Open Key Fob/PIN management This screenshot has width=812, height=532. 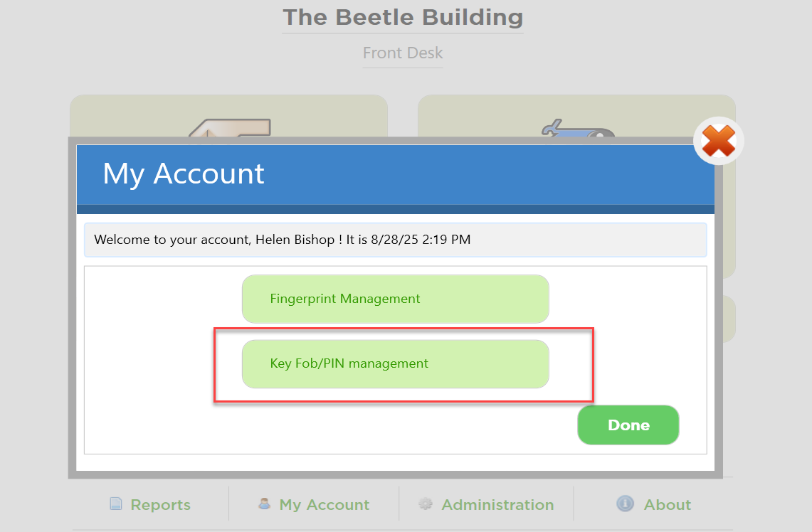395,364
